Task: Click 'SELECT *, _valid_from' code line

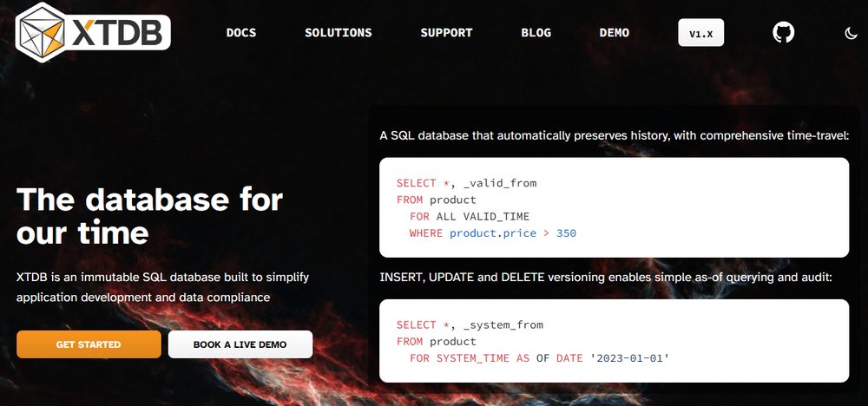Action: click(467, 183)
